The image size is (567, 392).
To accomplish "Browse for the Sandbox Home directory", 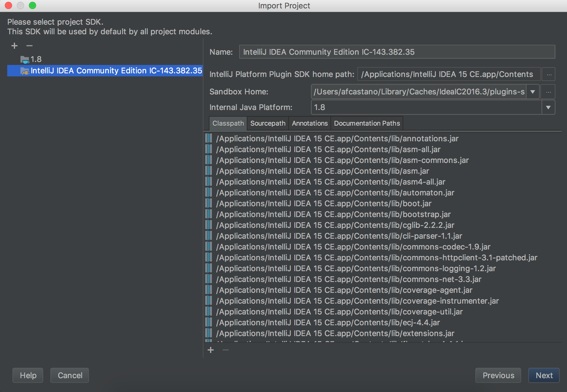I will (x=549, y=92).
